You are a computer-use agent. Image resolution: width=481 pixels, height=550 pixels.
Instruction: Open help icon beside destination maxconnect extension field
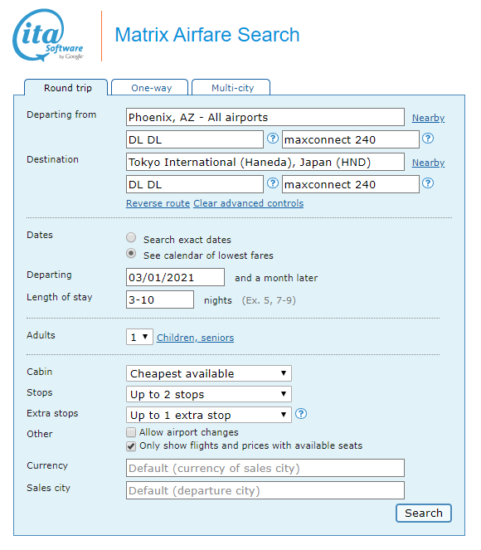(x=428, y=183)
